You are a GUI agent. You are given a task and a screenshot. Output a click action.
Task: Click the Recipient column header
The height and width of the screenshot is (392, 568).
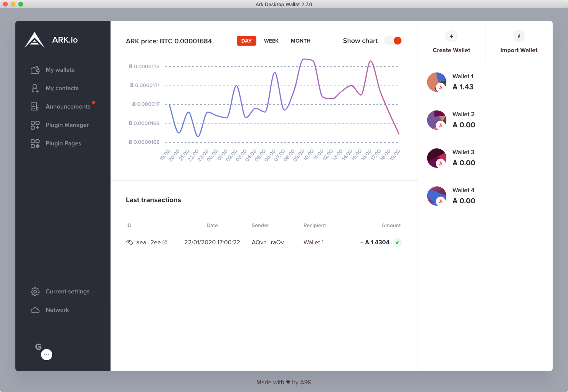[315, 226]
